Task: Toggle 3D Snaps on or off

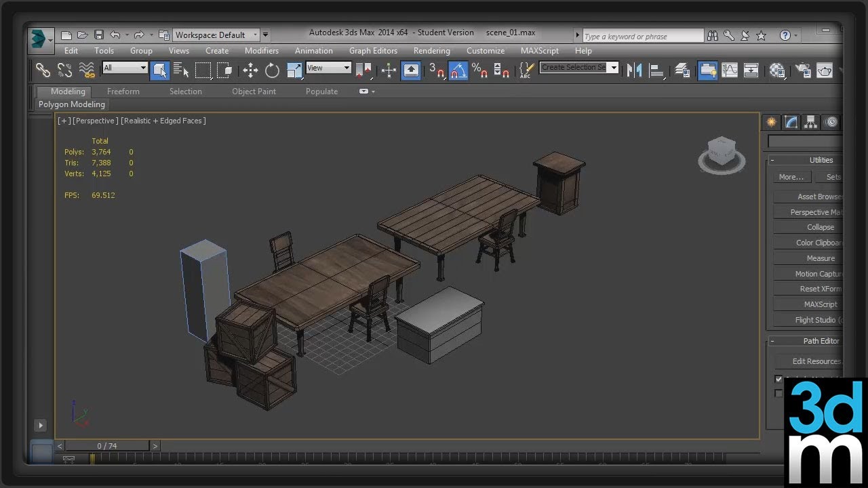Action: [437, 70]
